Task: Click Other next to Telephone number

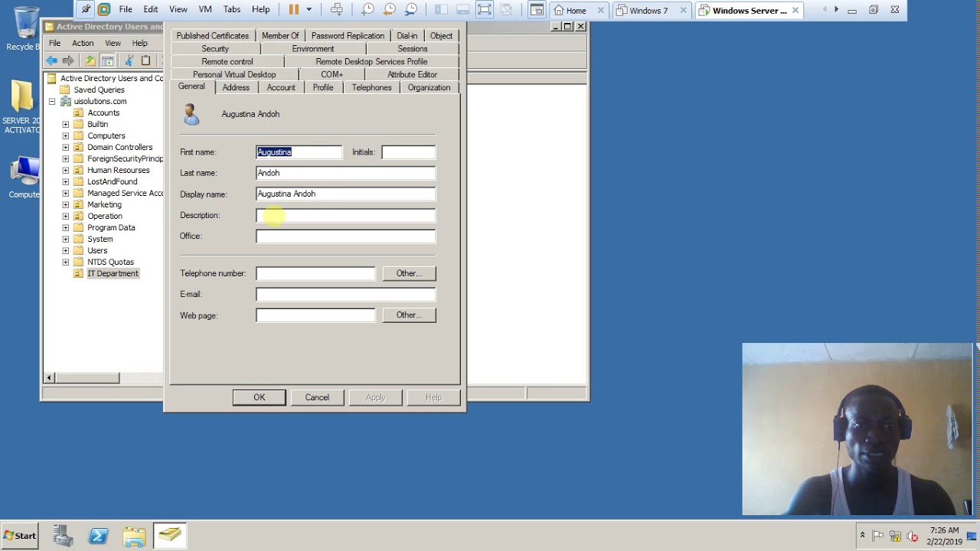Action: [x=409, y=273]
